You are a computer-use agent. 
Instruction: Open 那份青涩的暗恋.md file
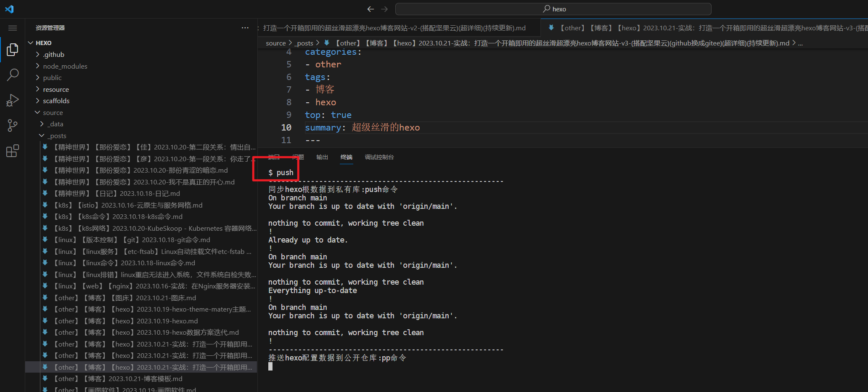point(141,170)
